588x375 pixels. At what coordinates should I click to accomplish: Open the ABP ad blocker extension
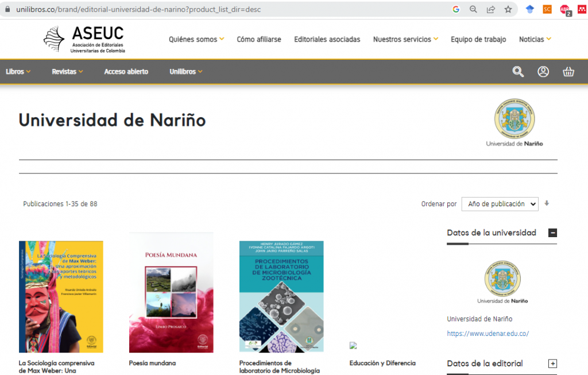click(565, 10)
